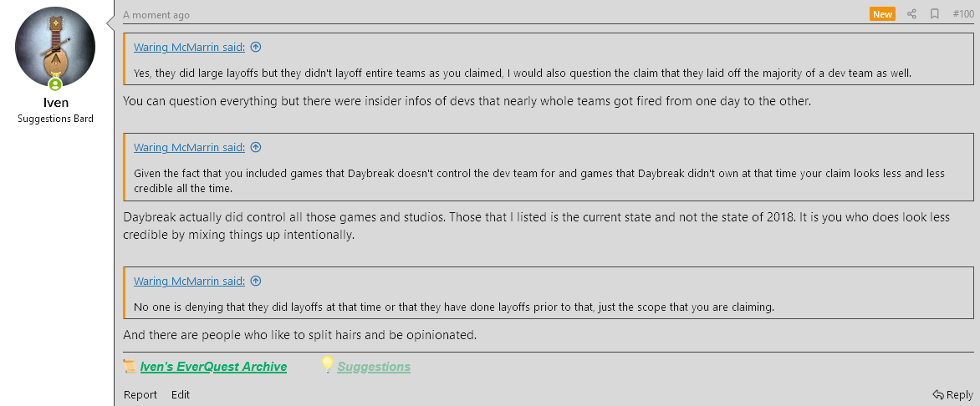The width and height of the screenshot is (980, 406).
Task: Jump to original post via arrow in 'large layoffs' quote
Action: [x=256, y=48]
